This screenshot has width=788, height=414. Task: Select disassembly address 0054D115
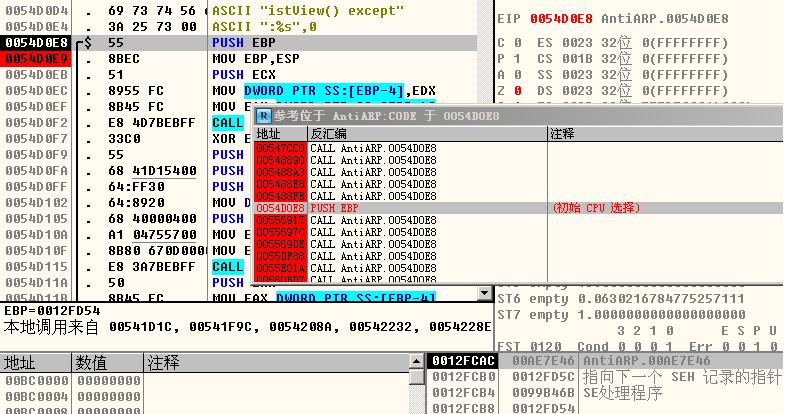(x=36, y=267)
